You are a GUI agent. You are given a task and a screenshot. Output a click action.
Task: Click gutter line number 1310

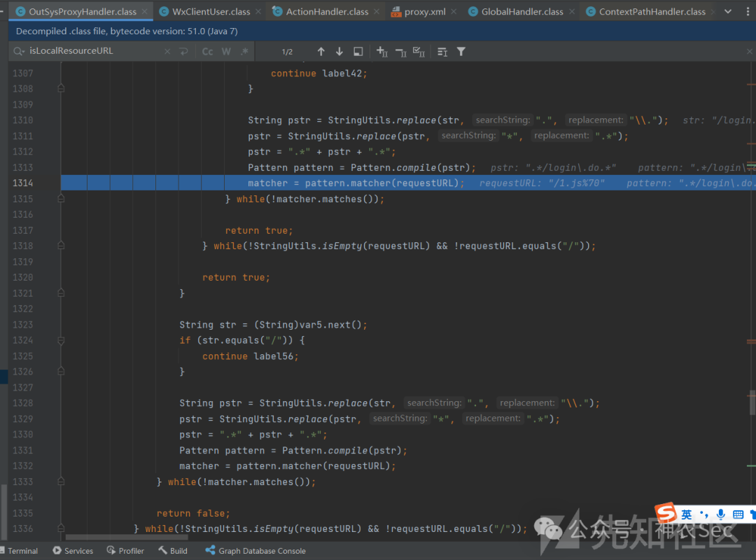coord(22,120)
